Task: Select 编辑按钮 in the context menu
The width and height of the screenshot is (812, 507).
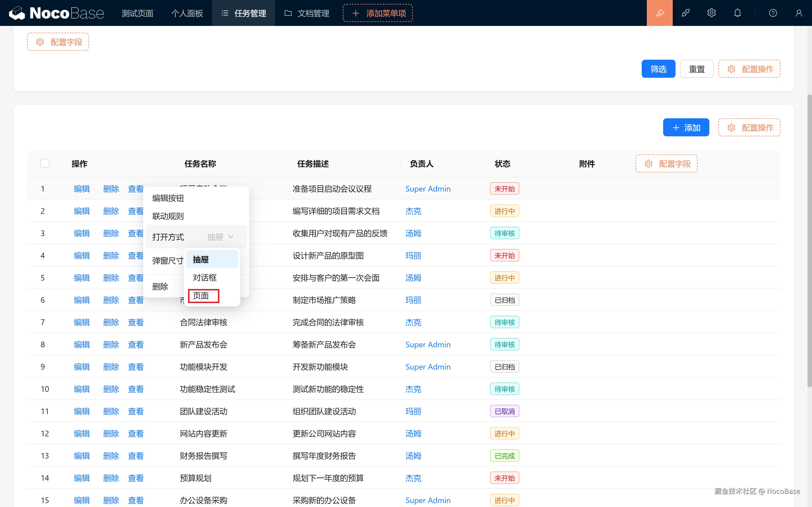Action: [168, 198]
